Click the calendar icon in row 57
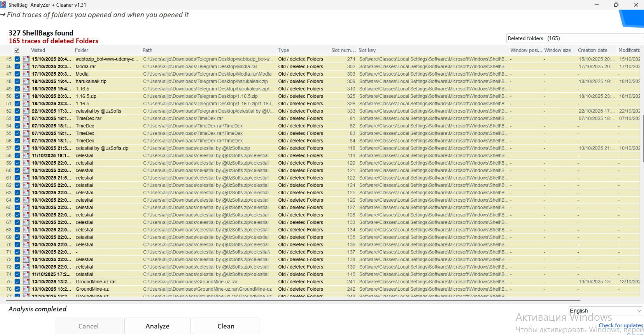Image resolution: width=644 pixels, height=335 pixels. click(x=26, y=148)
